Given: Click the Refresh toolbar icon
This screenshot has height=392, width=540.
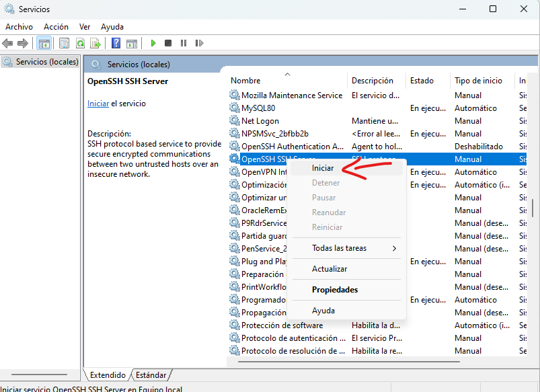Looking at the screenshot, I should click(x=80, y=43).
